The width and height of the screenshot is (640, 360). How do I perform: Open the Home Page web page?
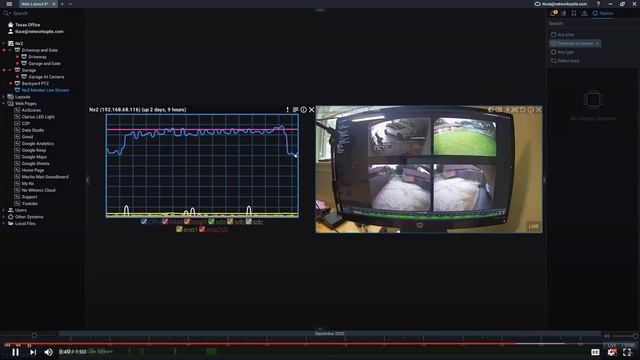33,170
